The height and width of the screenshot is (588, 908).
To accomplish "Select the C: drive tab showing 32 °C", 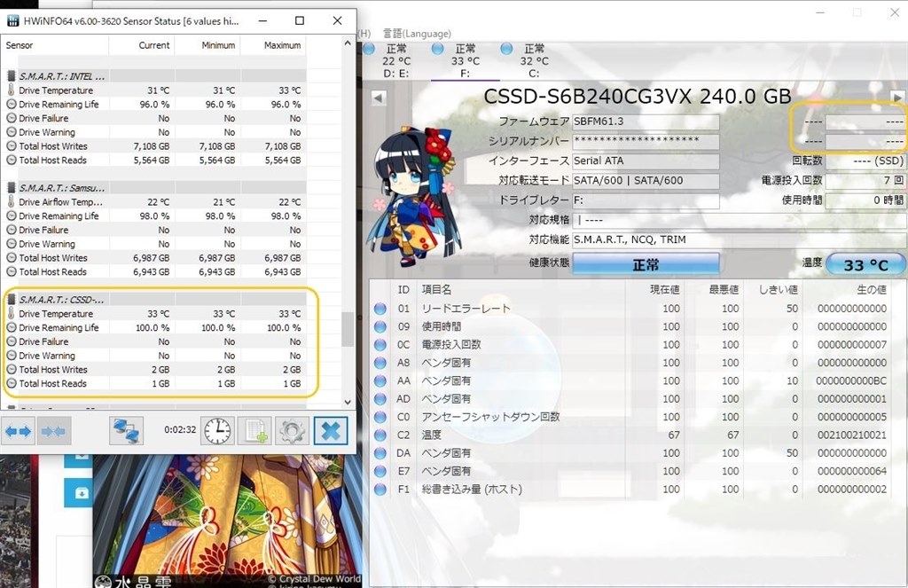I will click(x=534, y=61).
